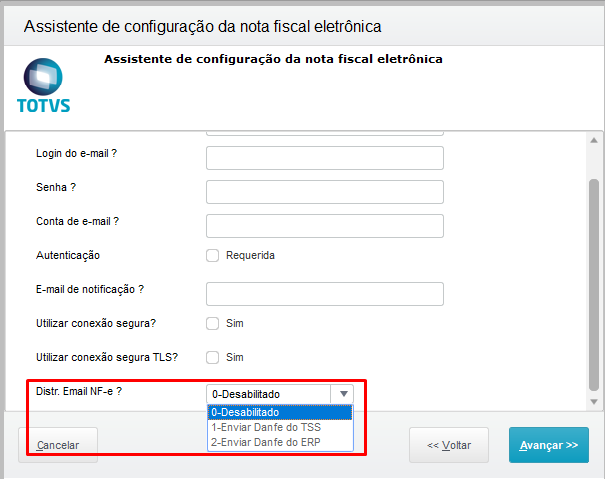
Task: Proceed with the Avançar button
Action: click(x=548, y=445)
